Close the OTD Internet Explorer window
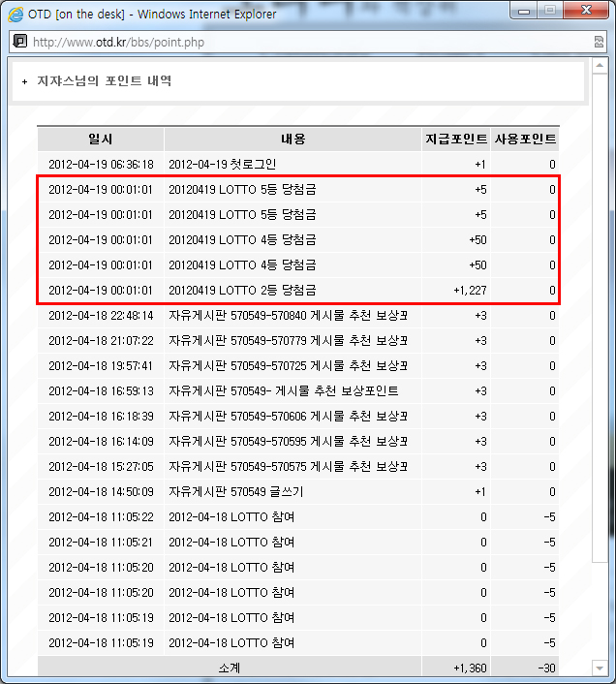This screenshot has height=684, width=616. coord(586,11)
